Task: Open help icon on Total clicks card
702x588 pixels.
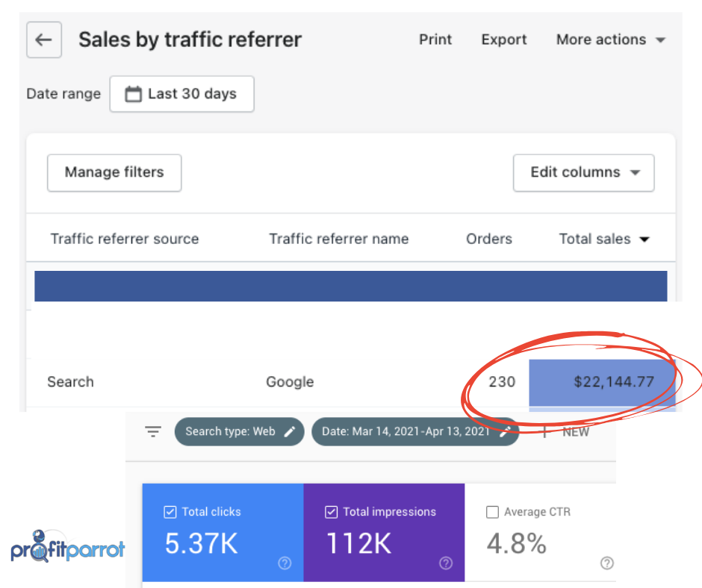Action: (285, 563)
